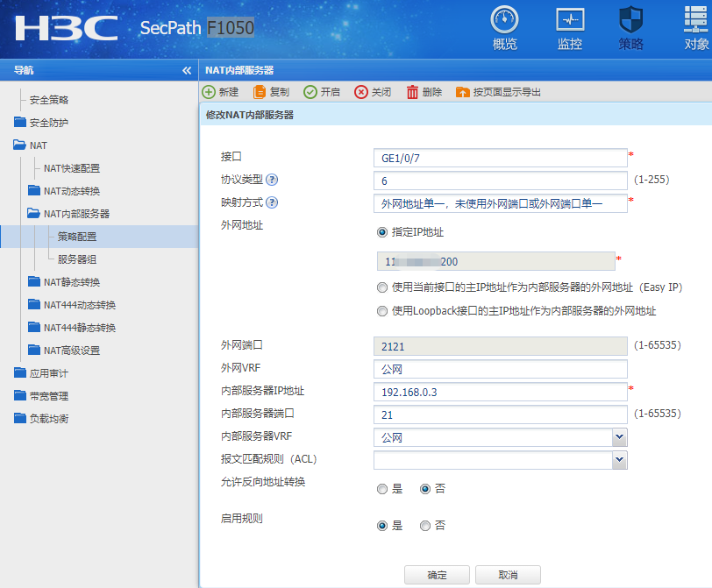Select Loopback interface address radio option
Viewport: 712px width, 588px height.
(381, 310)
